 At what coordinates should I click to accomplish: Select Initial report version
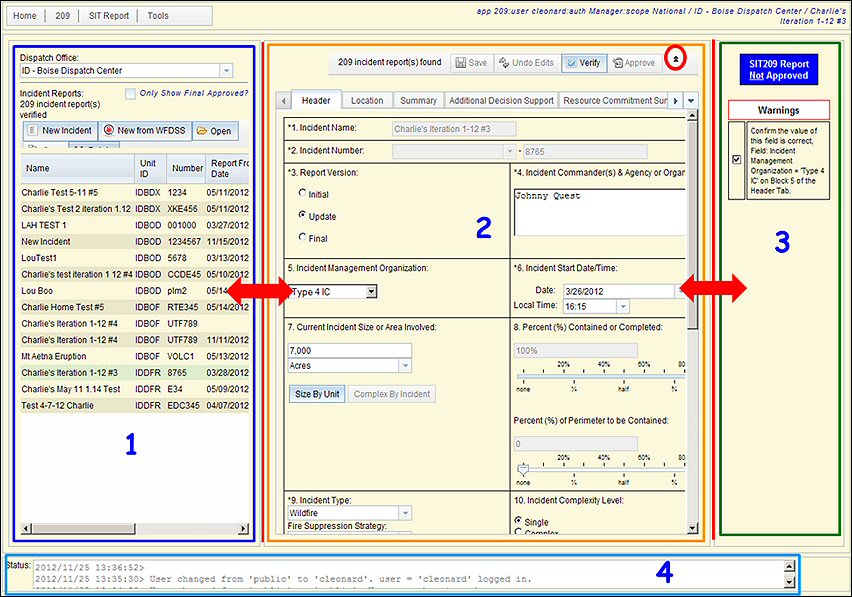[302, 192]
